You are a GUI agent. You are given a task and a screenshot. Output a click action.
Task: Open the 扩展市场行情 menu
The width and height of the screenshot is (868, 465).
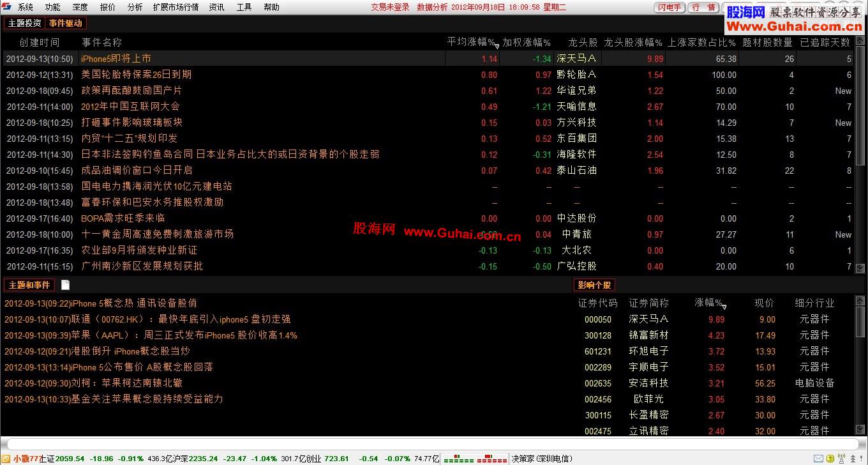tap(176, 7)
